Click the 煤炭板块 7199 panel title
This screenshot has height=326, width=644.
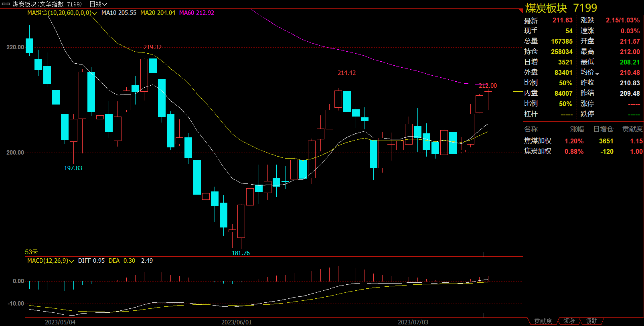[x=561, y=8]
